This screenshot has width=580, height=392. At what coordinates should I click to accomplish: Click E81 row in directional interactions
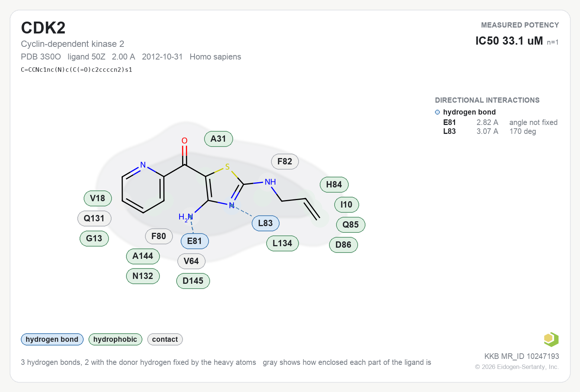tap(500, 122)
